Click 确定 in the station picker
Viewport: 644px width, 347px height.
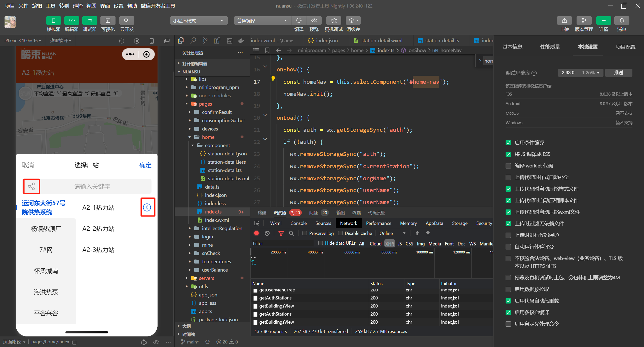coord(145,165)
